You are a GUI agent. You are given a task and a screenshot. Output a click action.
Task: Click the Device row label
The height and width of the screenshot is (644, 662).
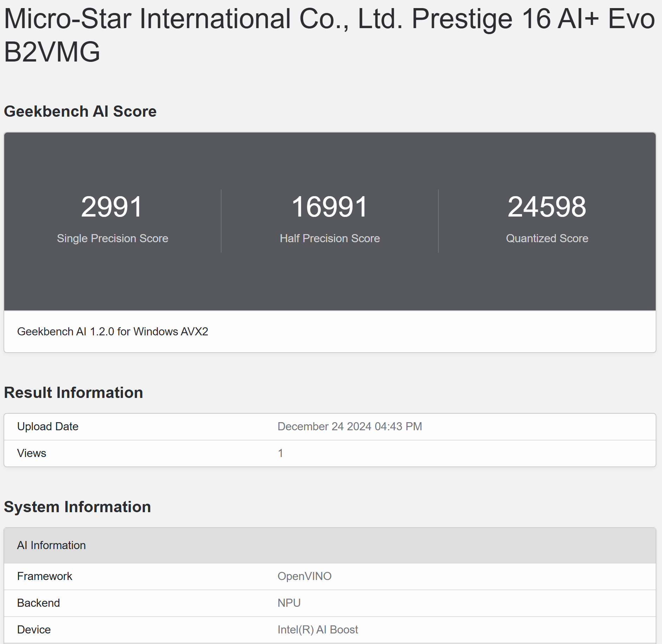(34, 630)
